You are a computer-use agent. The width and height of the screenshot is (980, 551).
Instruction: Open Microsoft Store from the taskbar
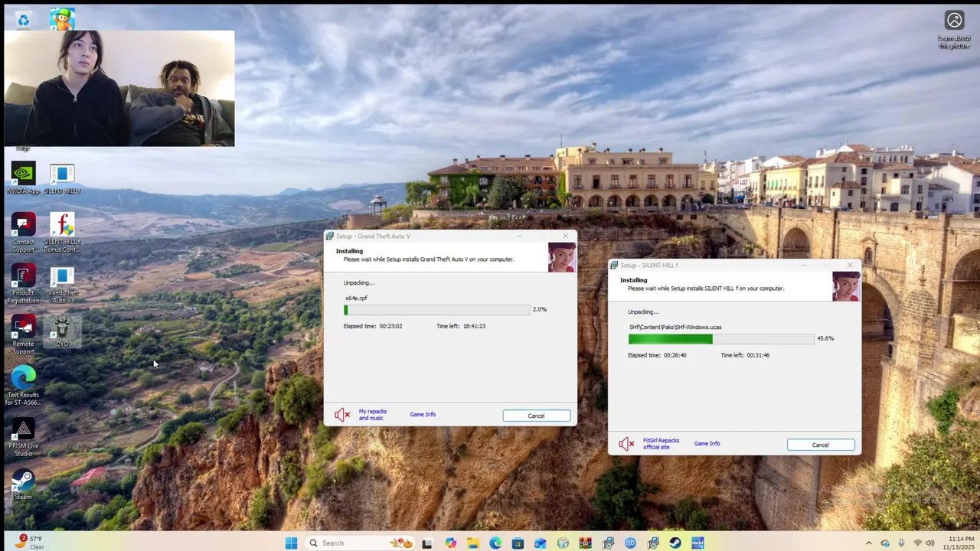(x=518, y=543)
